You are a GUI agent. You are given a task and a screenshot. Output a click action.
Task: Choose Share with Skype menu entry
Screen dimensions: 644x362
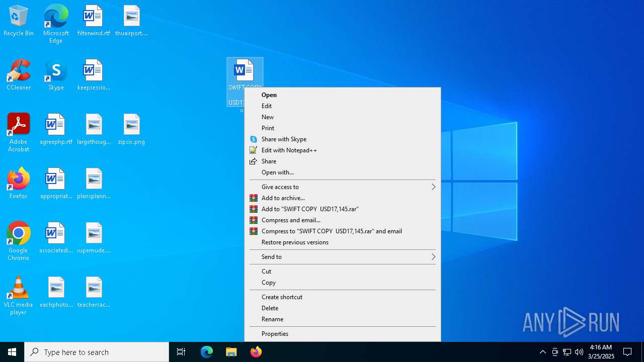coord(343,139)
